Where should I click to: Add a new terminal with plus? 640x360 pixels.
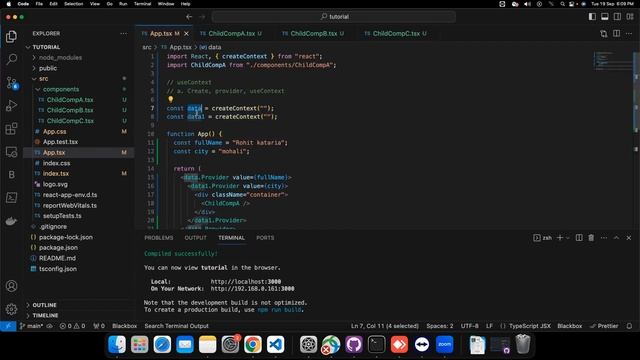(560, 238)
